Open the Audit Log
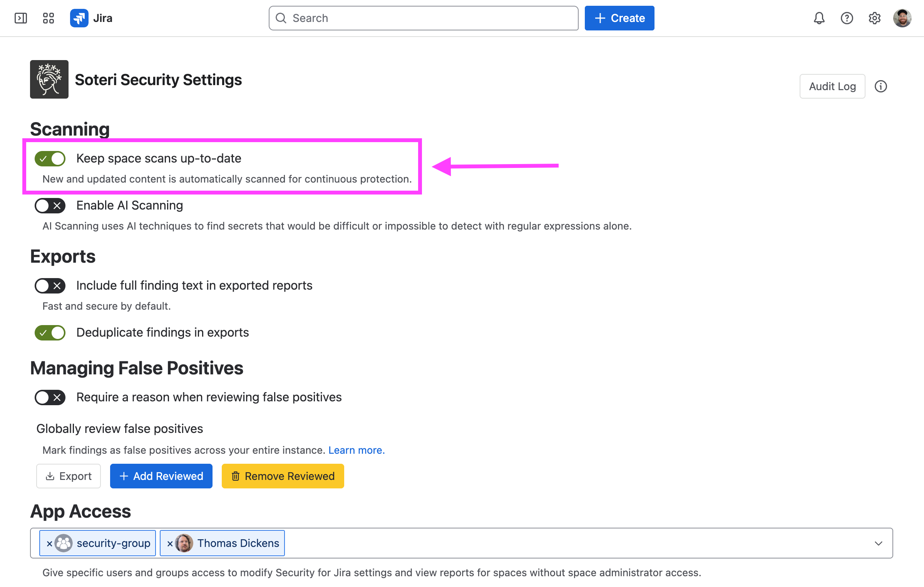The width and height of the screenshot is (924, 587). click(832, 86)
